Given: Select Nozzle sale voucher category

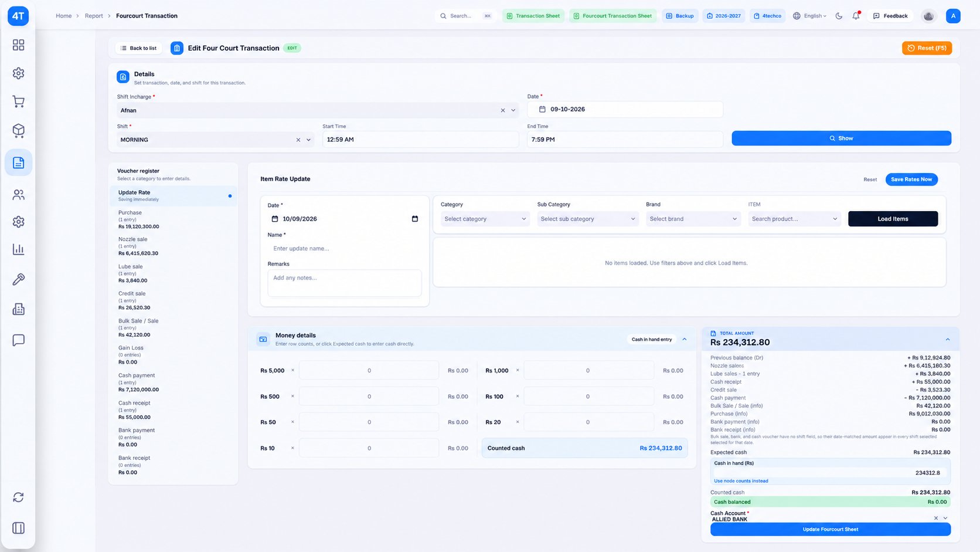Looking at the screenshot, I should tap(173, 246).
